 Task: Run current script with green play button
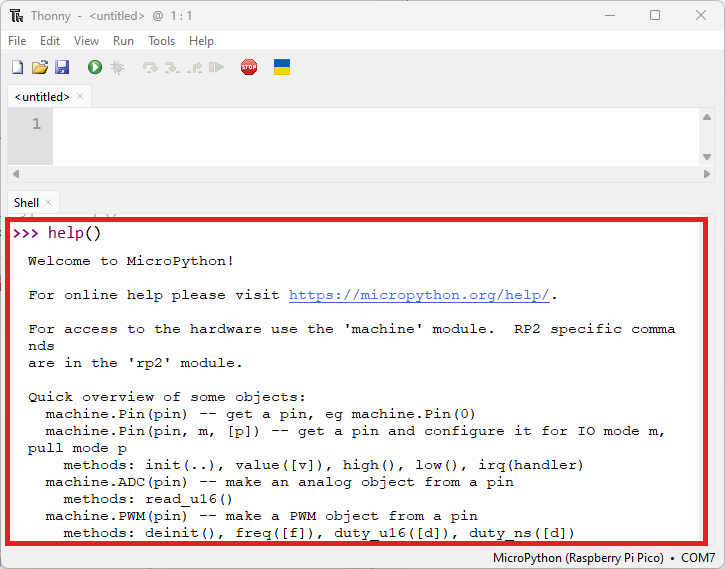[95, 67]
